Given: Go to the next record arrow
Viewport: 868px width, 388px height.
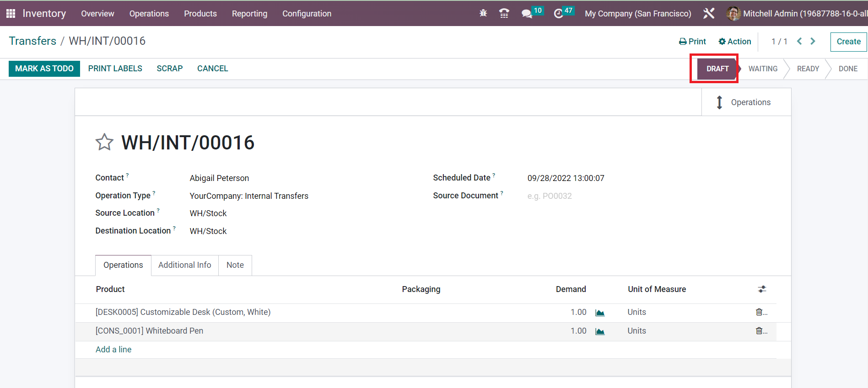Looking at the screenshot, I should [813, 41].
